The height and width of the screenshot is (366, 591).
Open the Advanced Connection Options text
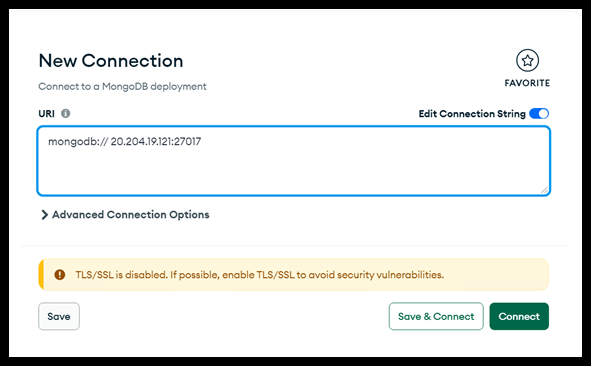[x=130, y=215]
